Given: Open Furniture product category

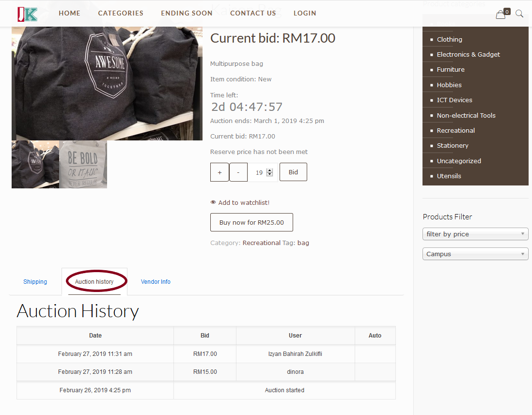Looking at the screenshot, I should pos(451,70).
